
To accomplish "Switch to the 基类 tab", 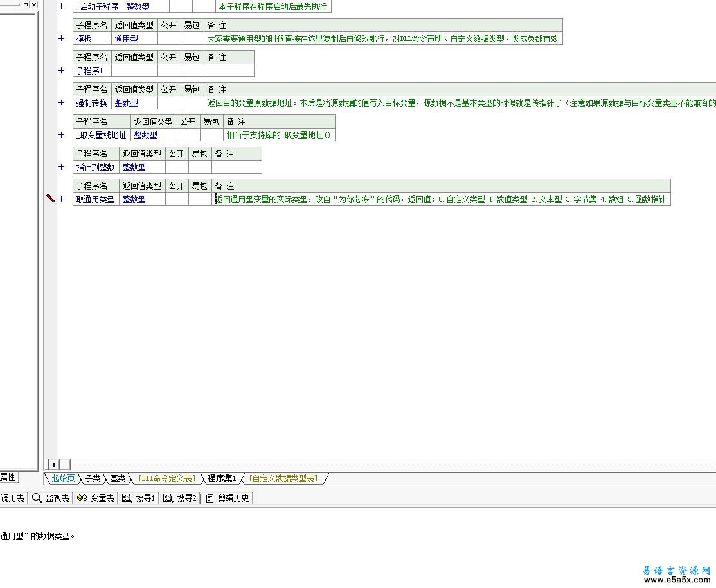I will point(118,478).
